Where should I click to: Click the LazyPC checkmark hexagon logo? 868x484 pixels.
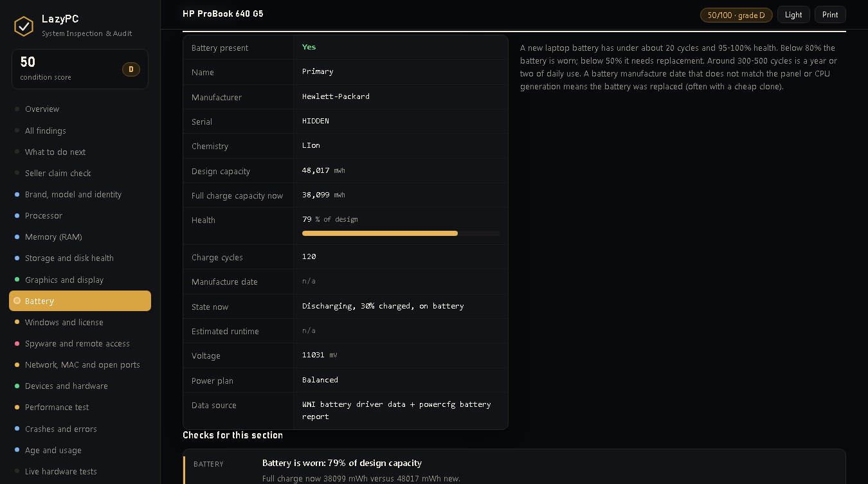tap(24, 26)
